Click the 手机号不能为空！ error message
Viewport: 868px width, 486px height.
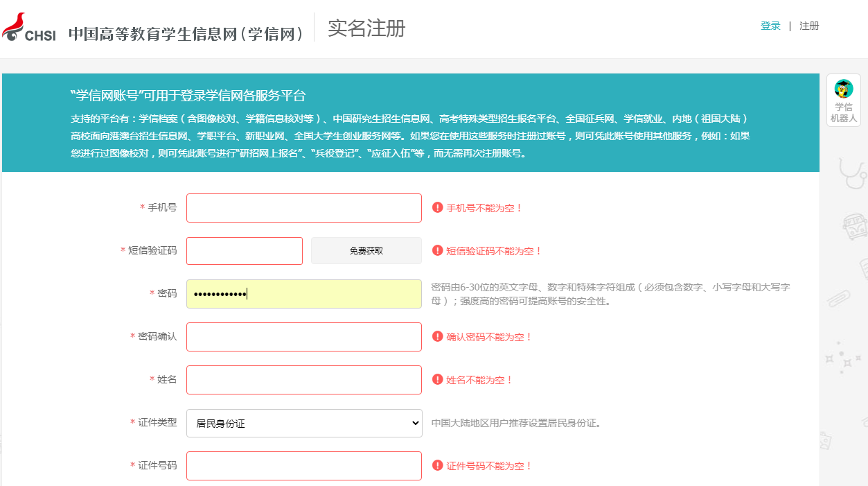tap(485, 208)
